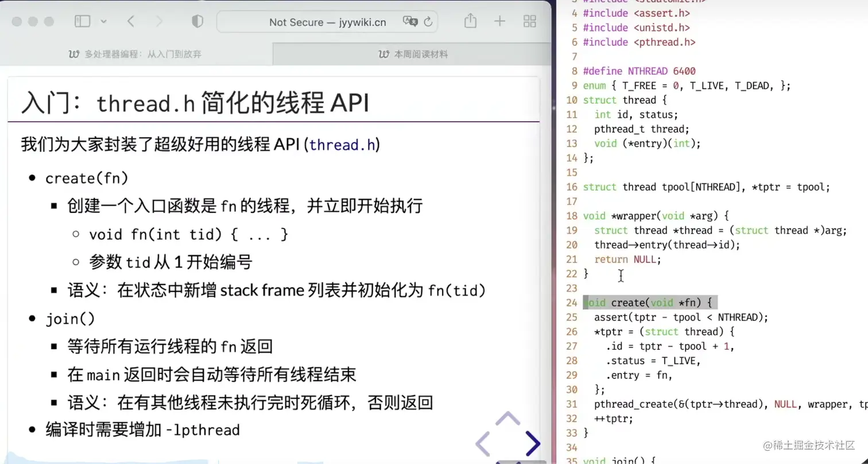
Task: Click the #define NTHREAD 6400 line in the code editor
Action: coord(639,71)
